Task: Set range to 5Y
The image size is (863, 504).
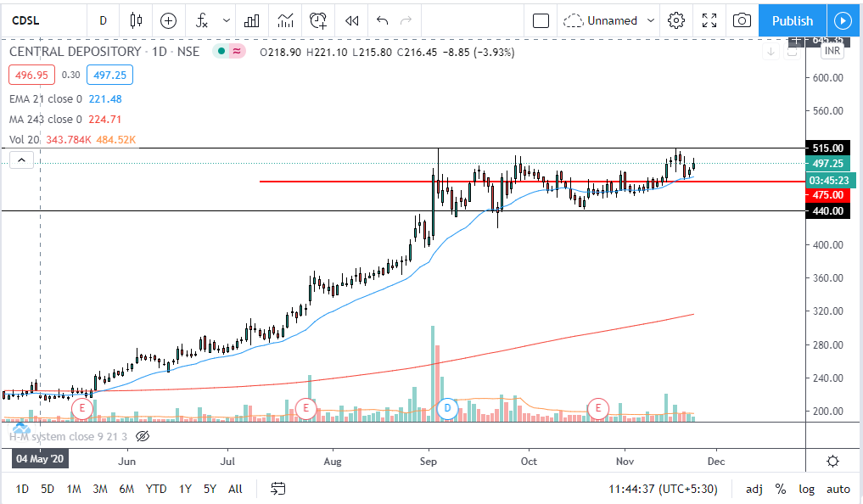Action: pyautogui.click(x=210, y=489)
